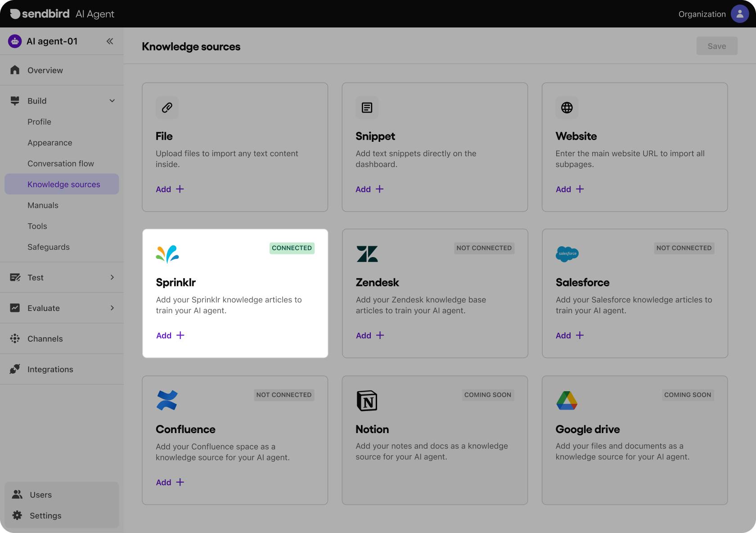Screen dimensions: 756x533
Task: Click the Salesforce cloud icon
Action: coord(567,253)
